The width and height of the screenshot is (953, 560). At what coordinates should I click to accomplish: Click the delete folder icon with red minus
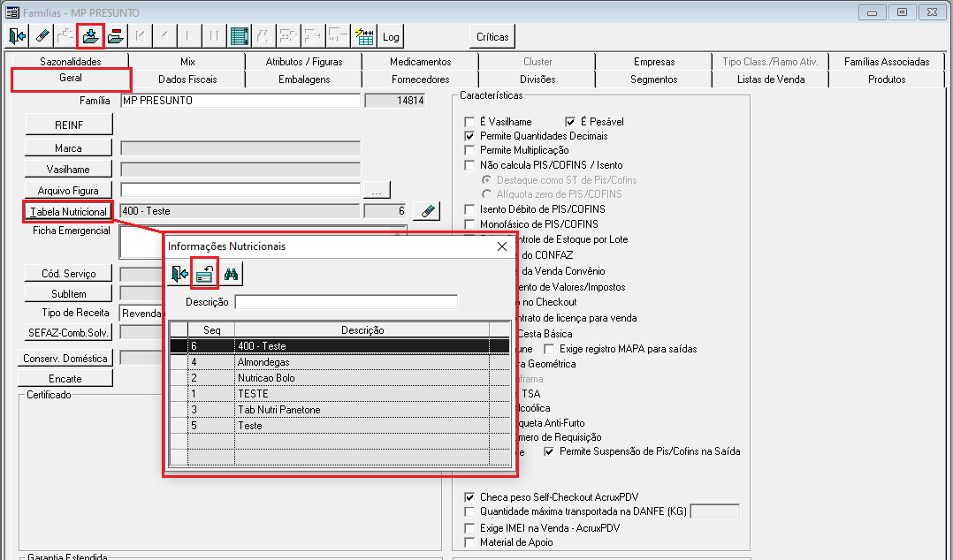point(116,36)
